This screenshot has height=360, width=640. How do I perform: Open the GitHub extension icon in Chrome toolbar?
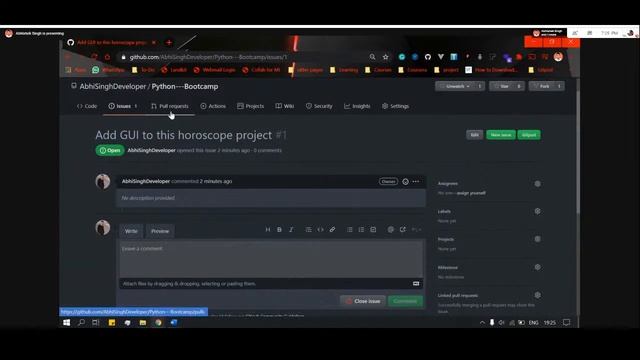coord(428,57)
